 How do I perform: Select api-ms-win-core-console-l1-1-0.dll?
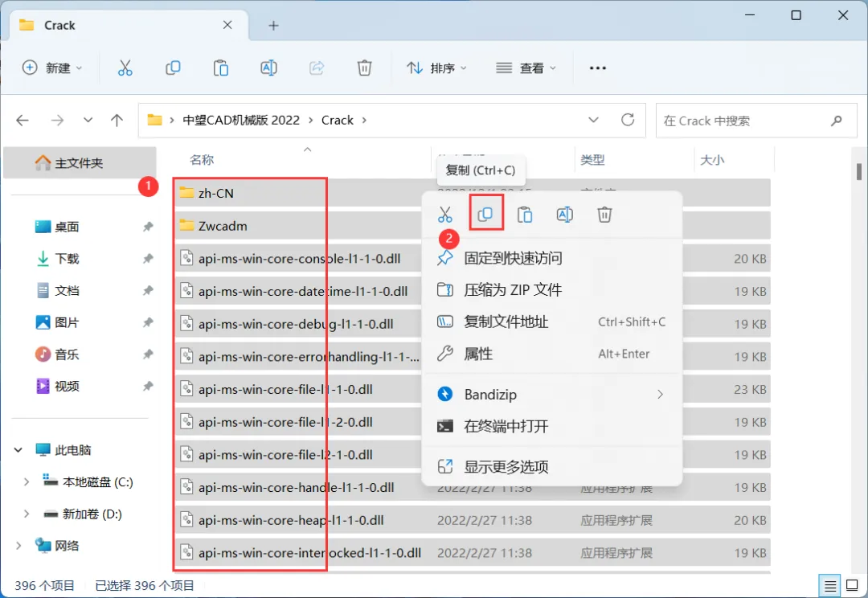pos(299,259)
